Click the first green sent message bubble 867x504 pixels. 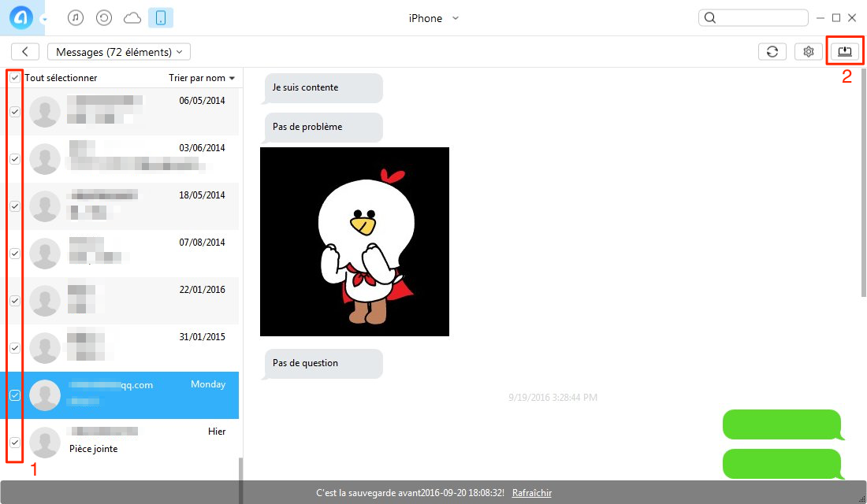point(783,424)
